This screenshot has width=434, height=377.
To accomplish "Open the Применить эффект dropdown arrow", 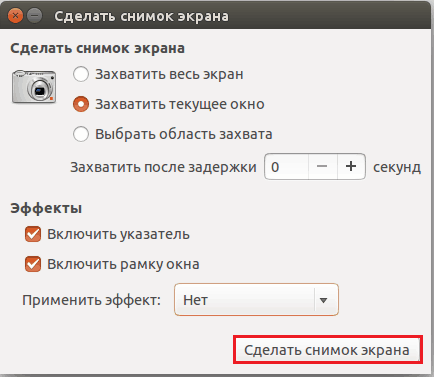I will 323,300.
